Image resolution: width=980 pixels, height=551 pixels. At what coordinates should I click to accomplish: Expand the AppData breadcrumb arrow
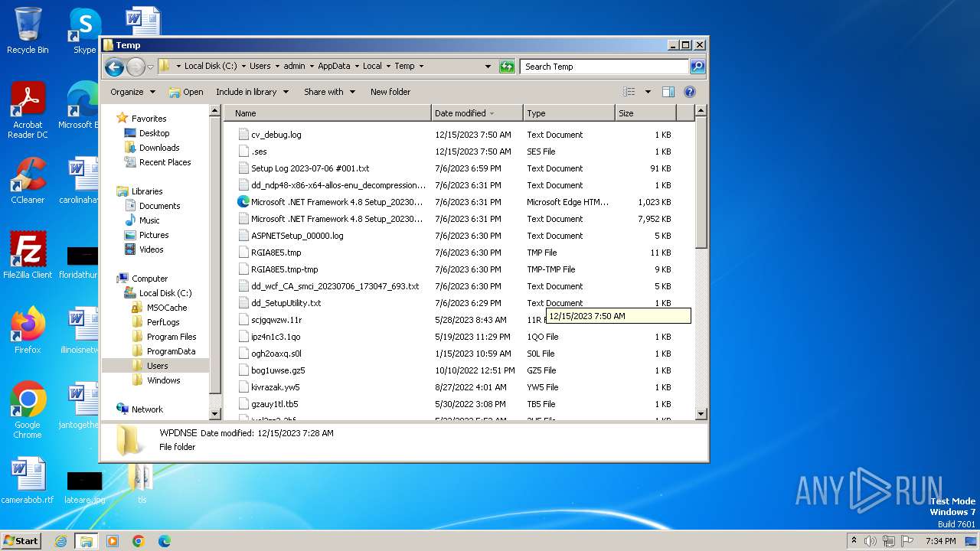coord(357,67)
